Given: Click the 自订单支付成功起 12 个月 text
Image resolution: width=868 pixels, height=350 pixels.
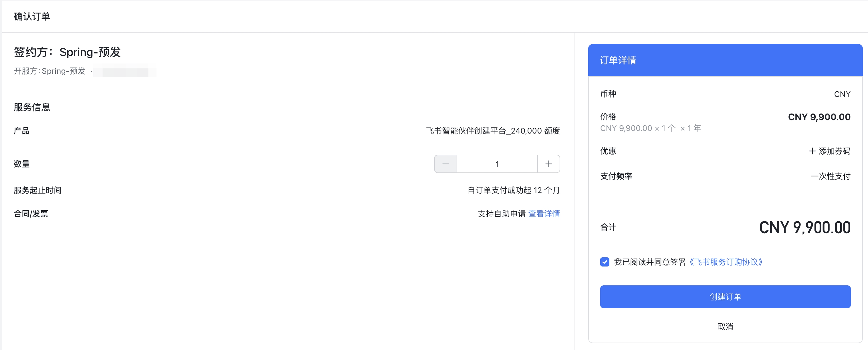Looking at the screenshot, I should pos(514,190).
